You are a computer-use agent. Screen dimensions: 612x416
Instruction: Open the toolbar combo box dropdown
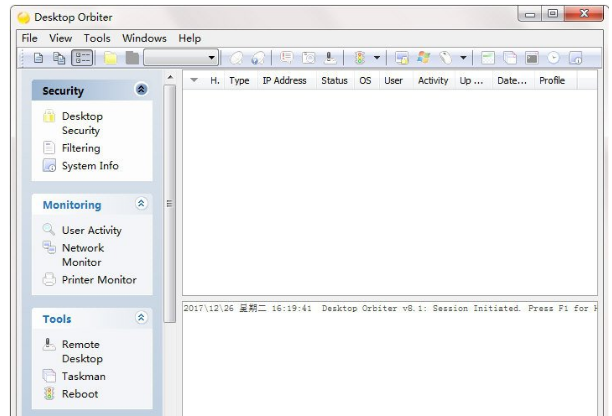[212, 59]
